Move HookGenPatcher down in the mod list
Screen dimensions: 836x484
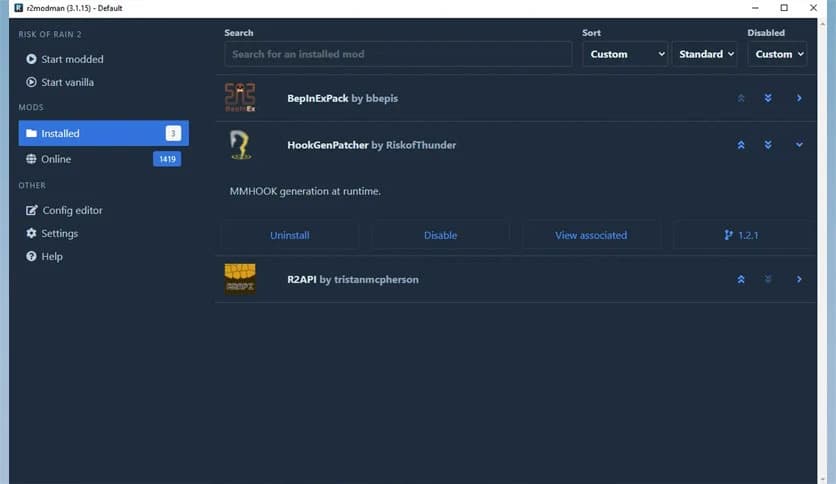point(768,145)
